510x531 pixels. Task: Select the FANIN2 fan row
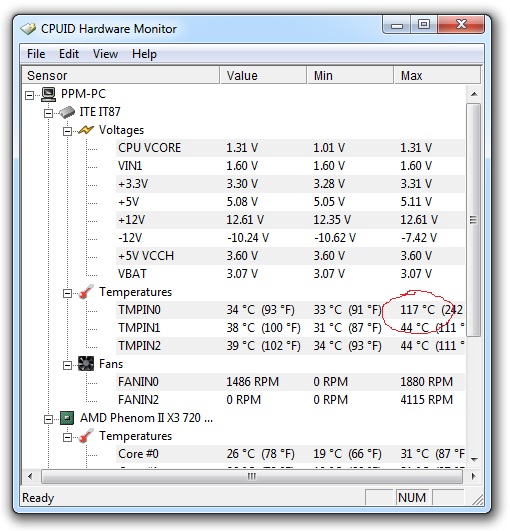[x=290, y=400]
